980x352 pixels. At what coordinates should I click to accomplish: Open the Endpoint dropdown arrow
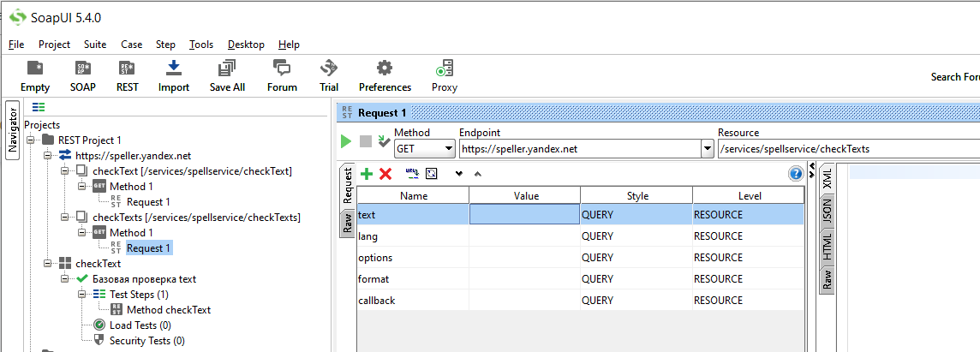coord(708,149)
